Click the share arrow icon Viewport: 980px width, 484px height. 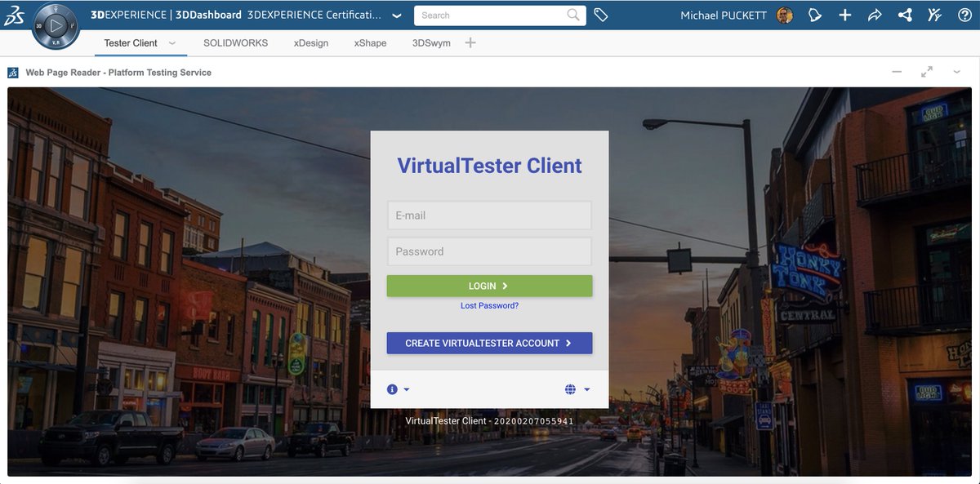point(875,15)
